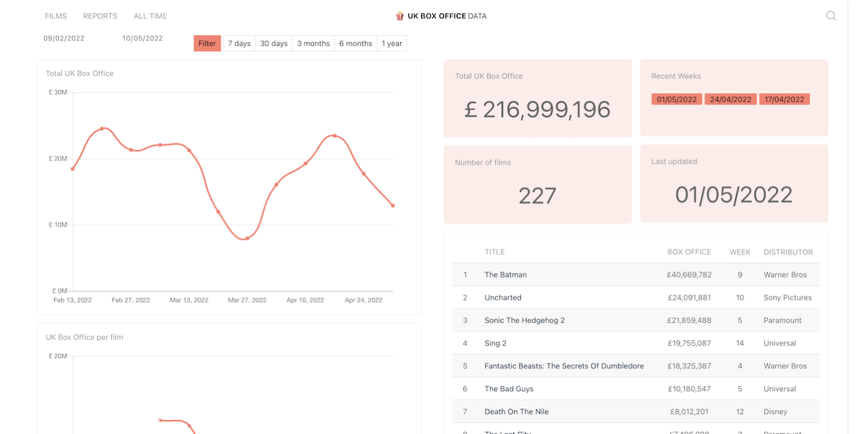Choose the 6 months range

(355, 43)
